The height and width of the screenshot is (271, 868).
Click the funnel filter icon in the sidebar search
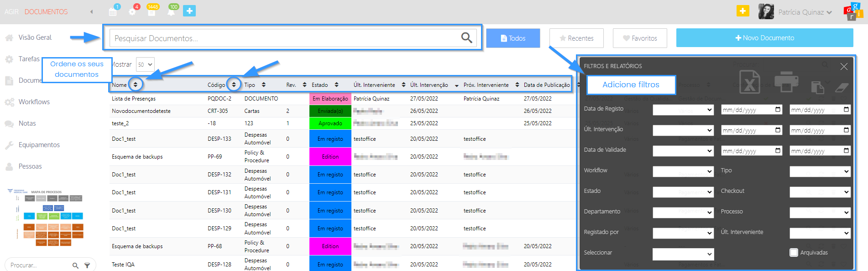coord(87,265)
